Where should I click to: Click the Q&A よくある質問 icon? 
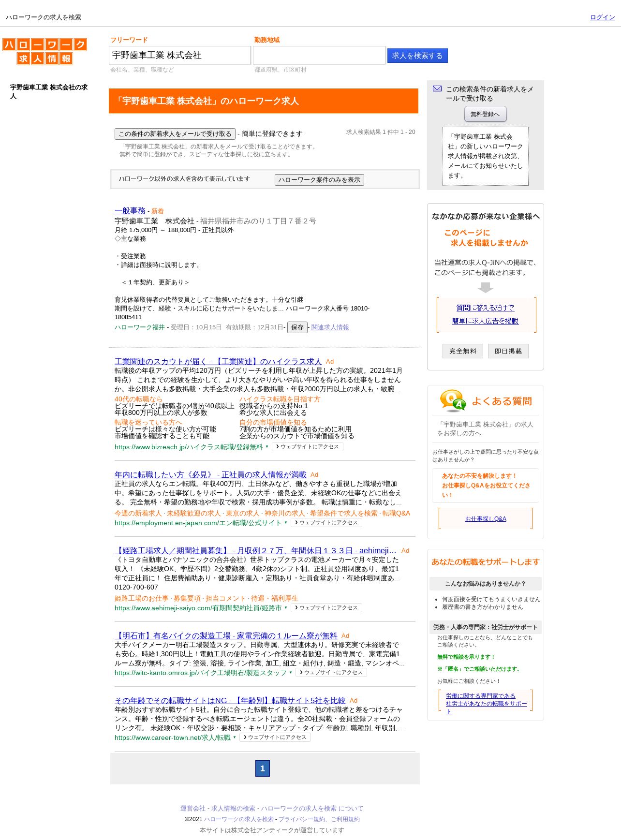pos(453,401)
